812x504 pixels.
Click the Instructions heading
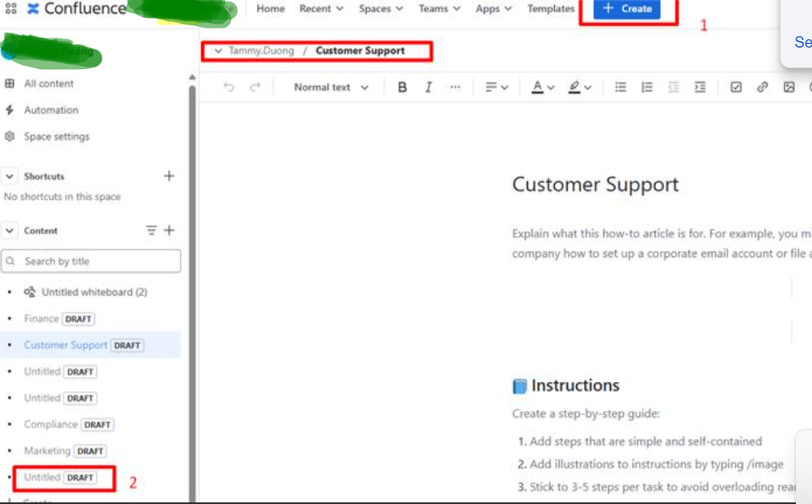[x=574, y=385]
